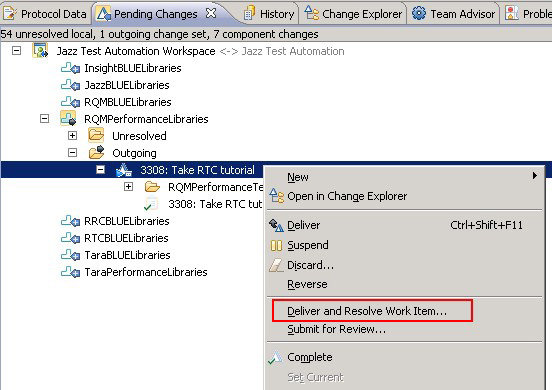The image size is (552, 390).
Task: Click the Discard eraser icon
Action: (276, 265)
